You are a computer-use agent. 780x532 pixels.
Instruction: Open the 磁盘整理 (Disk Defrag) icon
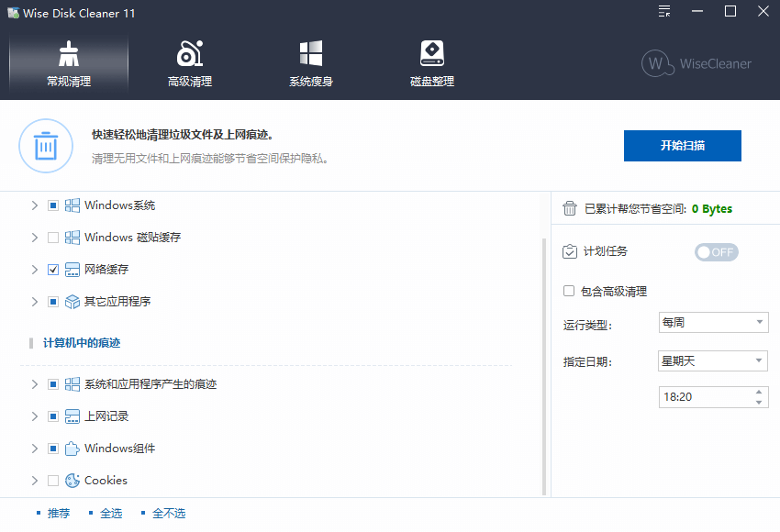[431, 53]
